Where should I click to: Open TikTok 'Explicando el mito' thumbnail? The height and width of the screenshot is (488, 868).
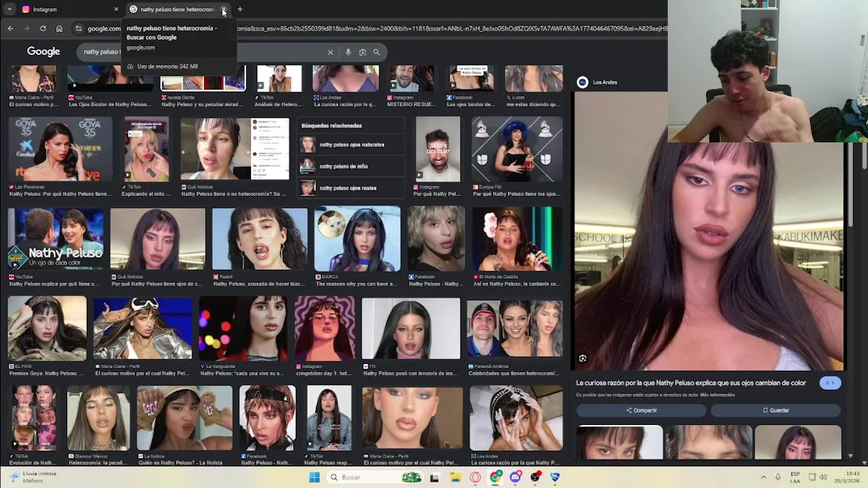pyautogui.click(x=146, y=148)
